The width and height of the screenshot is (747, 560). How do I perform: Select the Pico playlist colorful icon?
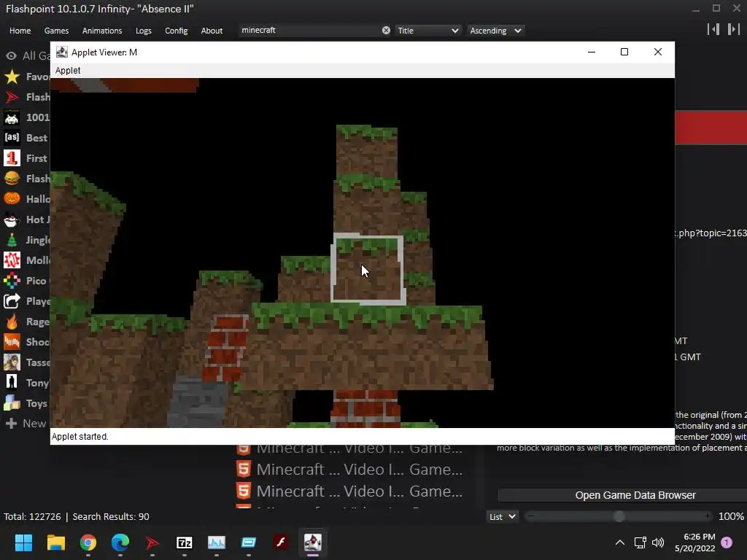(12, 281)
